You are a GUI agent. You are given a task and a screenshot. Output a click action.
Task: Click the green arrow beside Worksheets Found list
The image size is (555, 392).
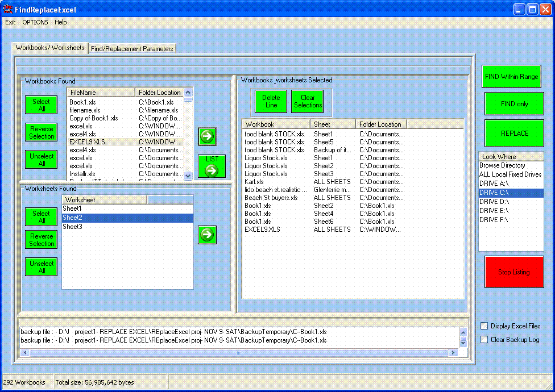[x=207, y=235]
